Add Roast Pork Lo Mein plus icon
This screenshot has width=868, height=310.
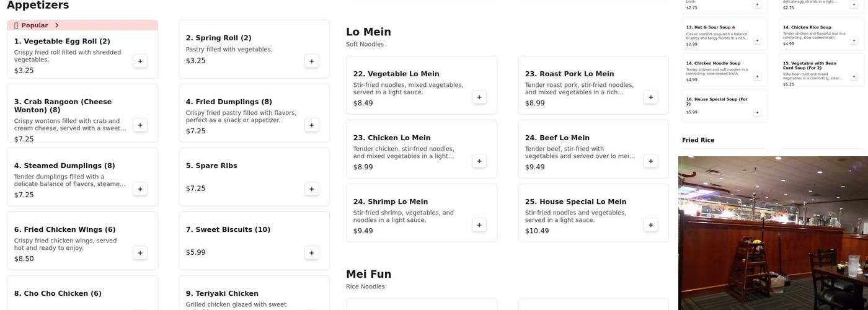pos(651,97)
